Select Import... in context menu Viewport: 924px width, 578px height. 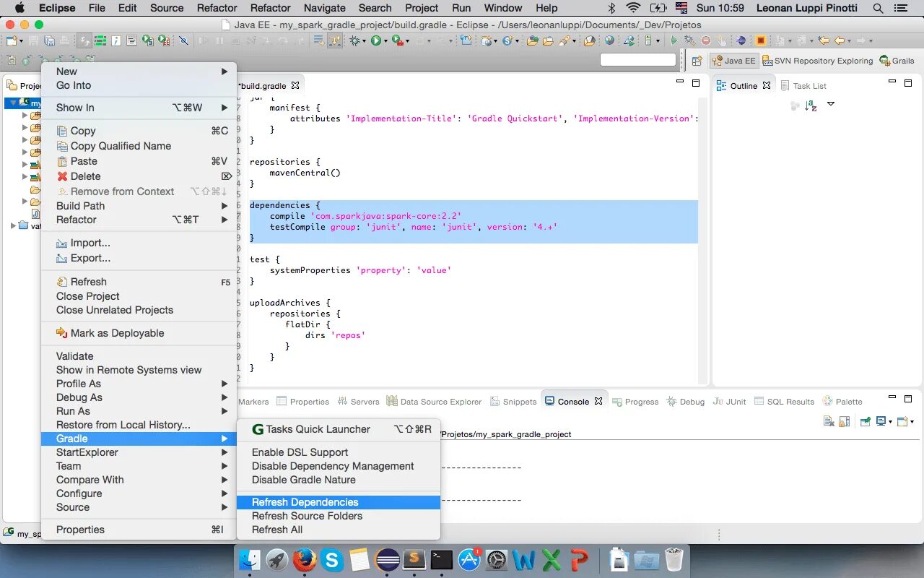pyautogui.click(x=139, y=243)
